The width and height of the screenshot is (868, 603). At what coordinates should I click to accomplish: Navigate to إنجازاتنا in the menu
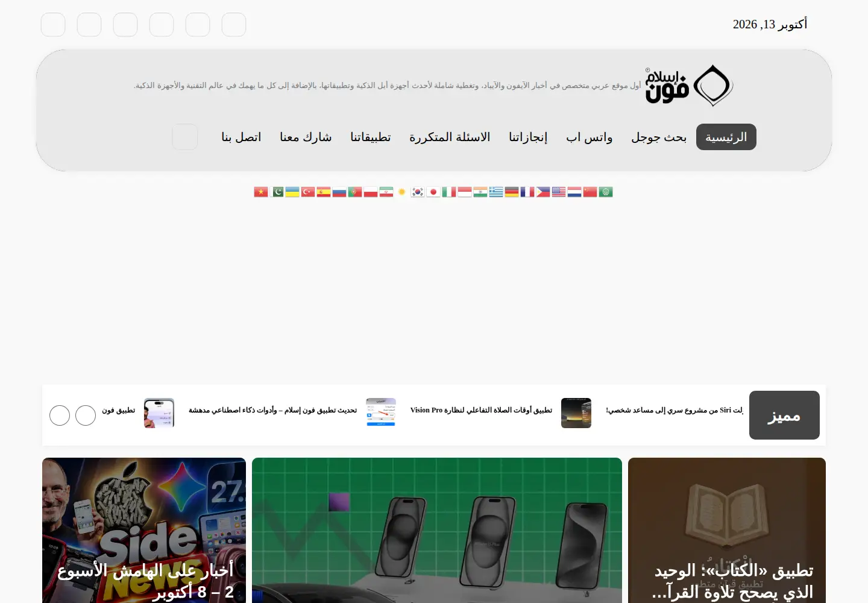click(528, 137)
